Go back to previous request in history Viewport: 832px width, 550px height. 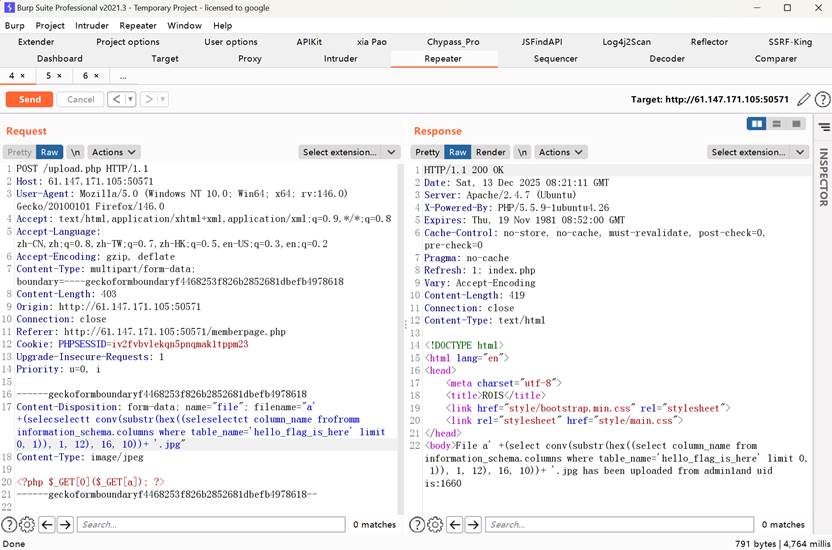(116, 99)
